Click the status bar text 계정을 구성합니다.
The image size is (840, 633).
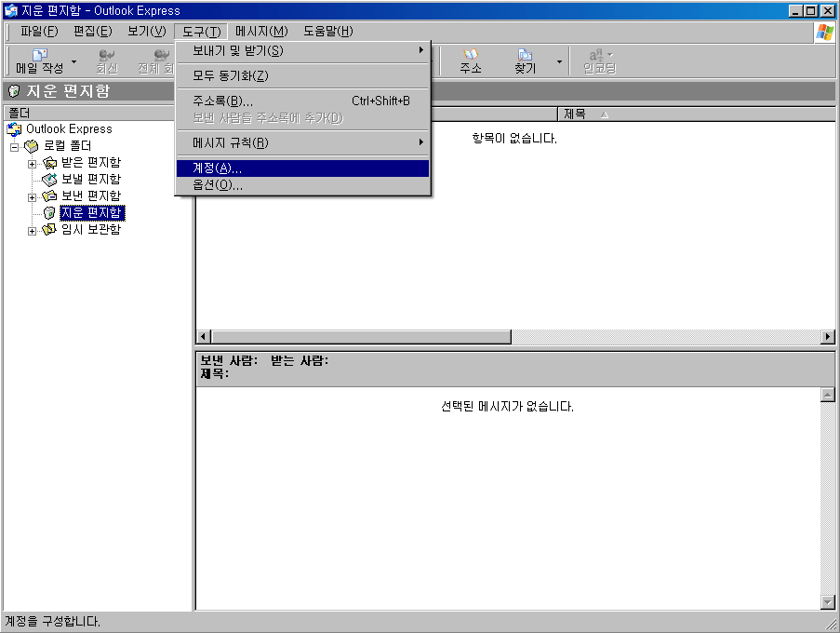52,622
